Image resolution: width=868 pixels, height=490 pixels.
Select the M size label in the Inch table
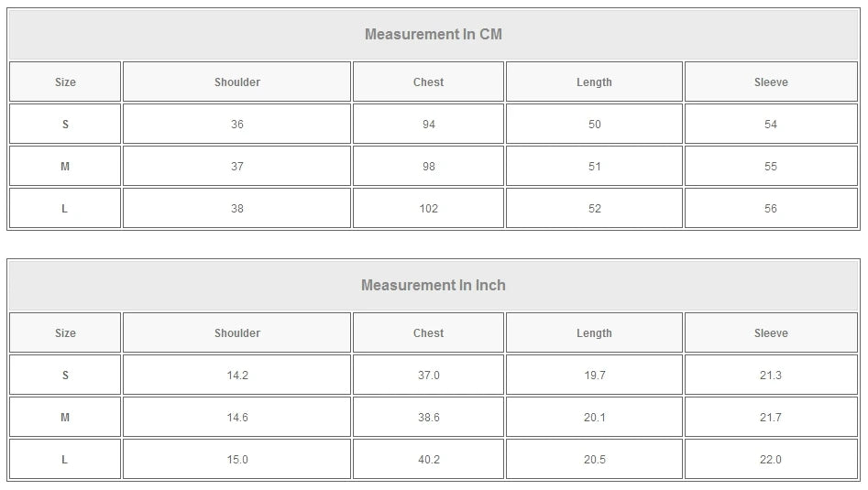[x=65, y=418]
